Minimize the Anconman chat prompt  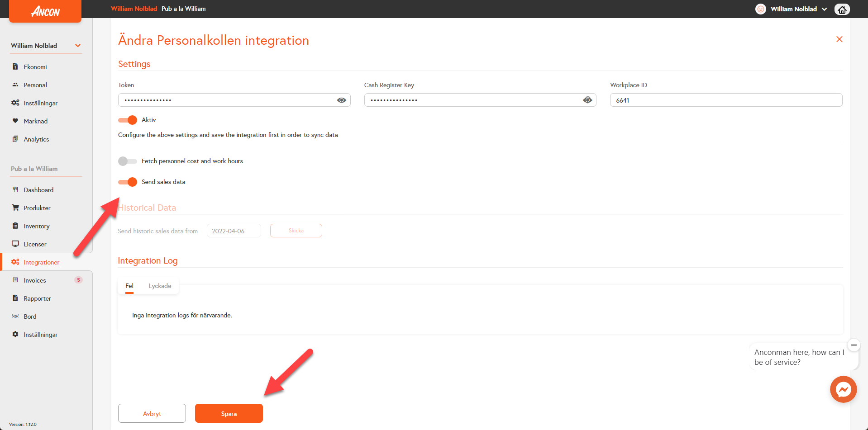pos(854,345)
